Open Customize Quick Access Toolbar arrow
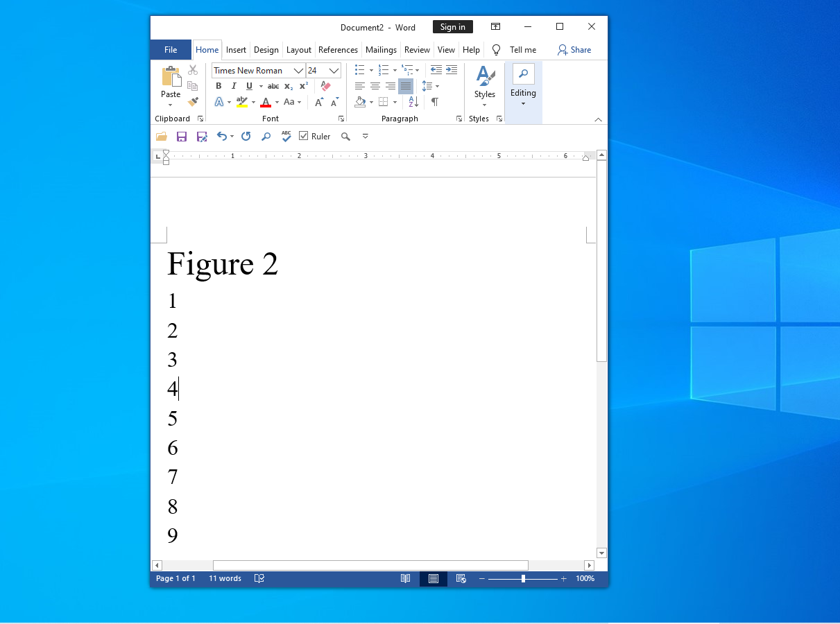Screen dimensions: 840x624 (x=366, y=137)
